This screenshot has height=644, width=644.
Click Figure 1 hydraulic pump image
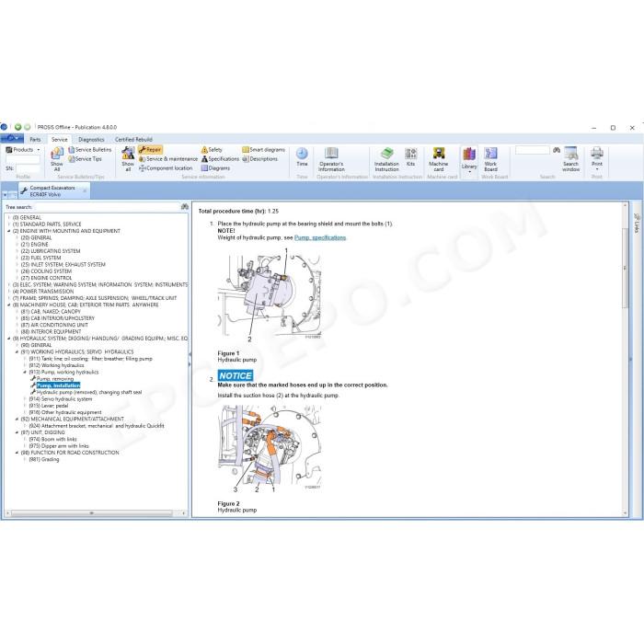(270, 297)
